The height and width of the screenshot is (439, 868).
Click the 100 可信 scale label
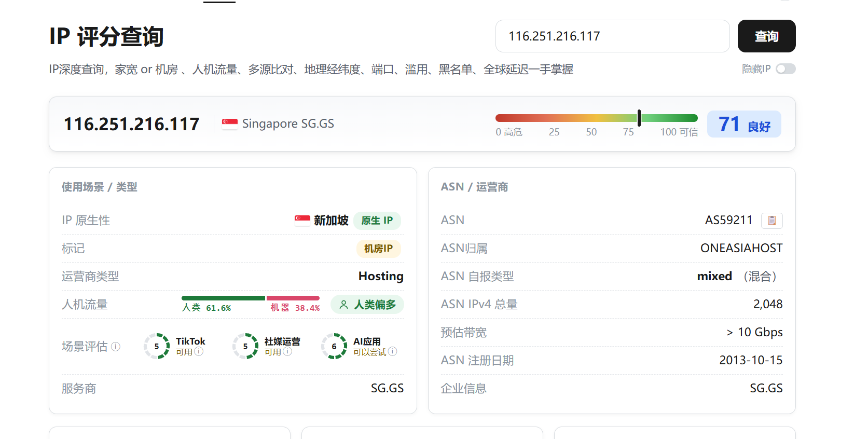(679, 132)
